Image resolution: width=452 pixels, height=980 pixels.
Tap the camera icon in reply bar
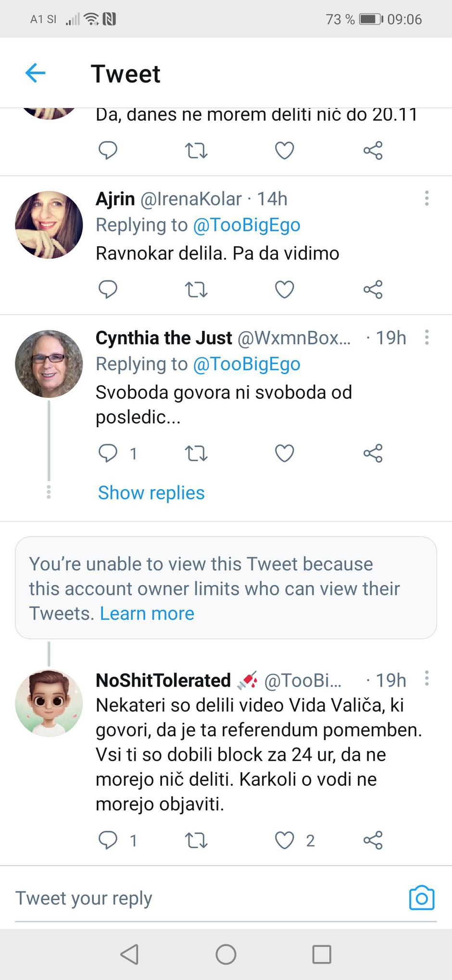421,898
